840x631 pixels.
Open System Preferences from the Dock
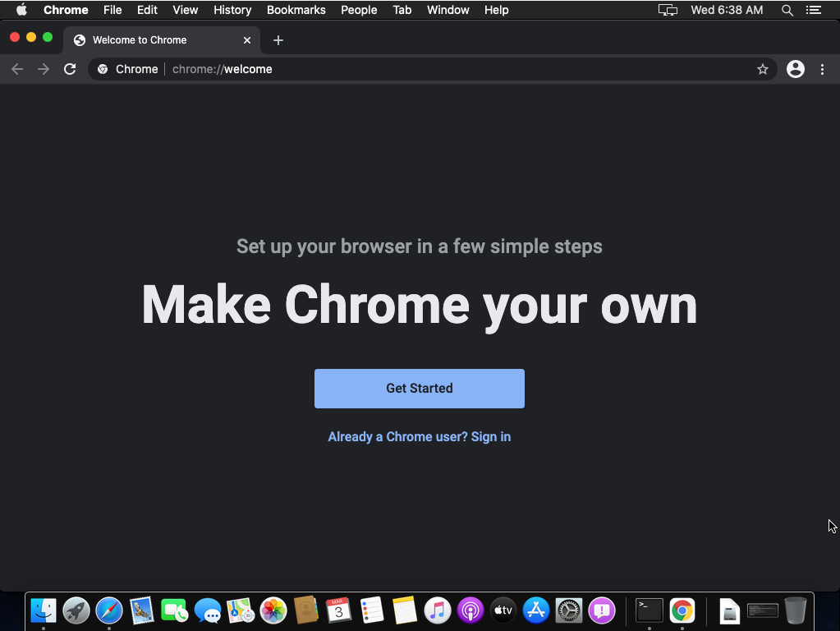pyautogui.click(x=569, y=610)
